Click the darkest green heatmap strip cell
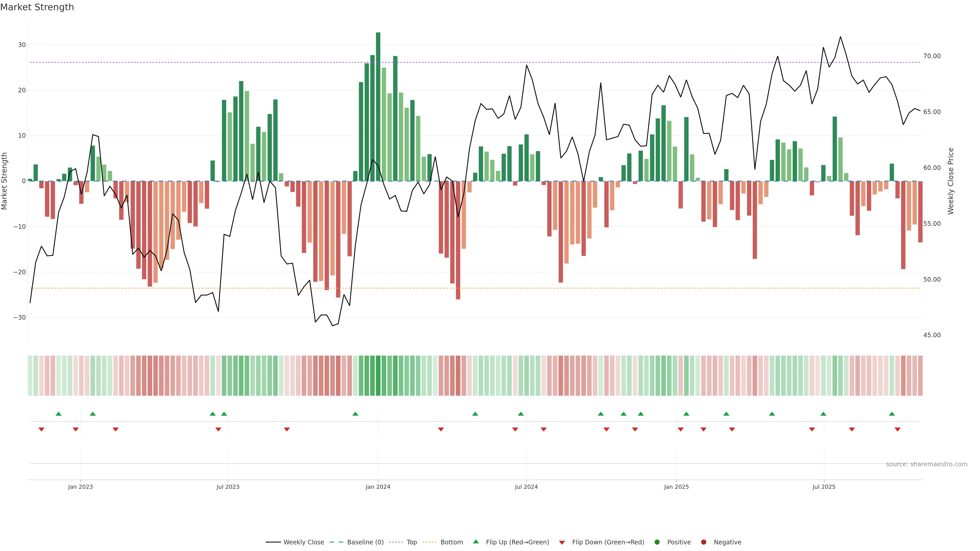The height and width of the screenshot is (551, 980). 378,376
